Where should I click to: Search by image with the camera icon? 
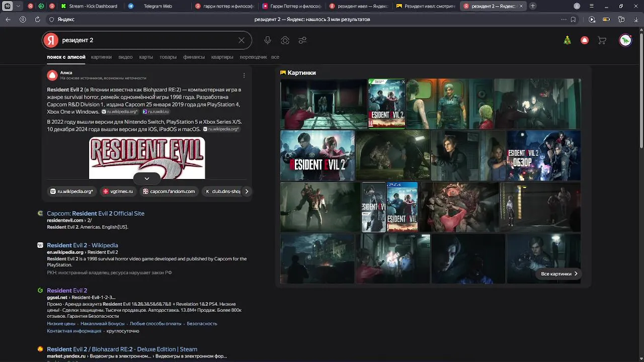[x=285, y=40]
